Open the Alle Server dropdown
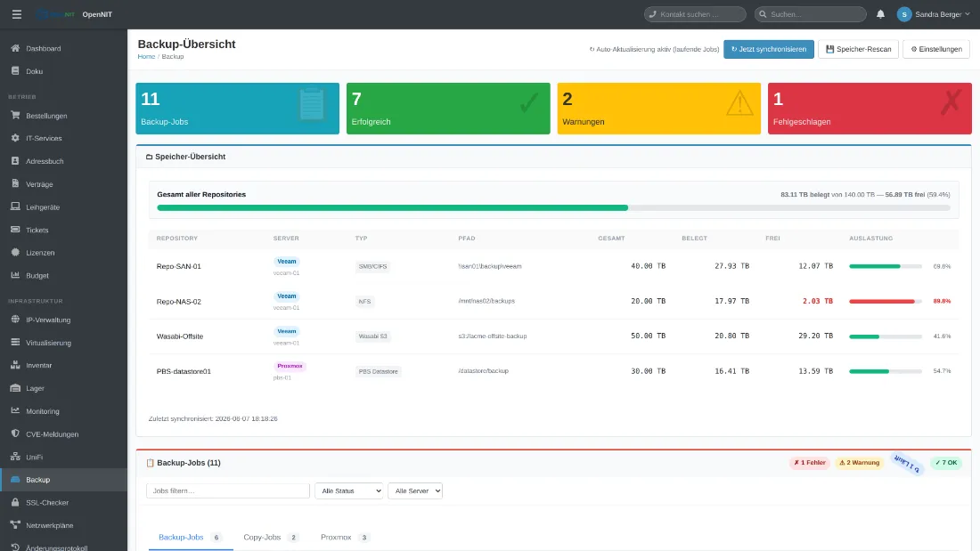Screen dimensions: 980x551 415,491
